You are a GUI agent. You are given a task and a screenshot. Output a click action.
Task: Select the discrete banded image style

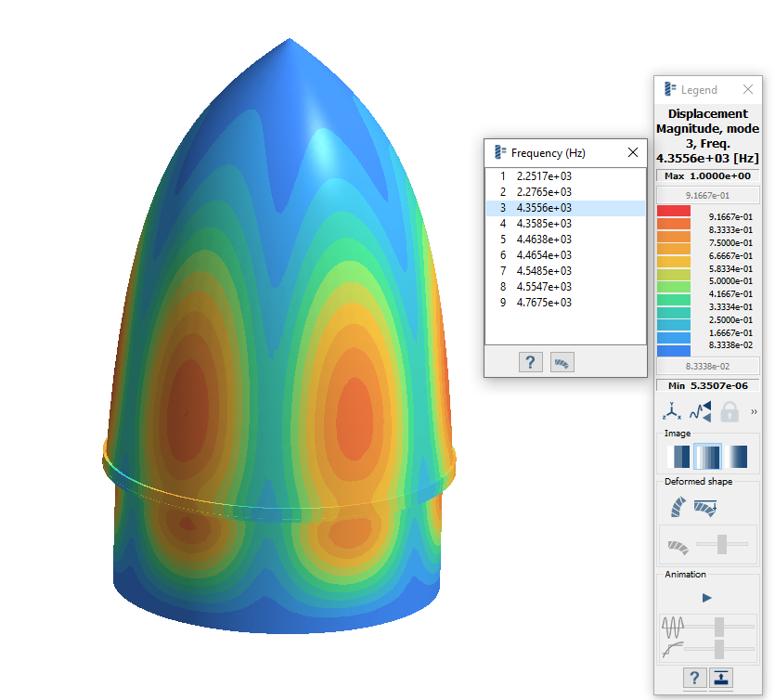point(680,456)
